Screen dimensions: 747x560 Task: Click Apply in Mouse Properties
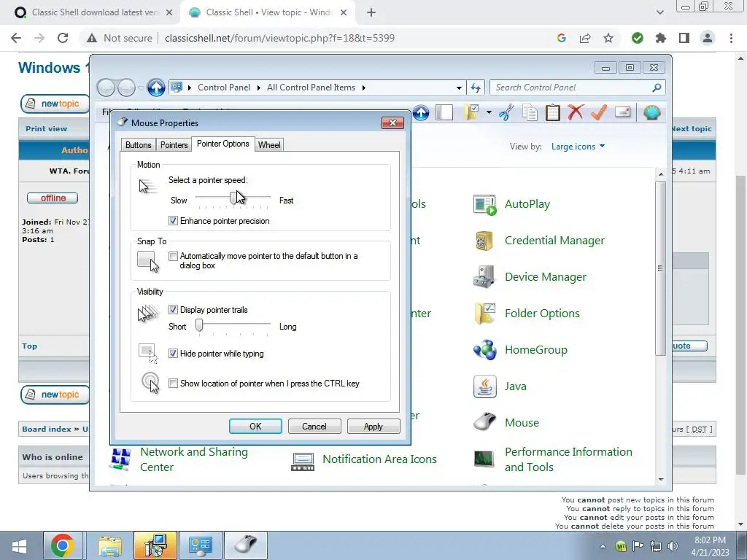[x=373, y=426]
